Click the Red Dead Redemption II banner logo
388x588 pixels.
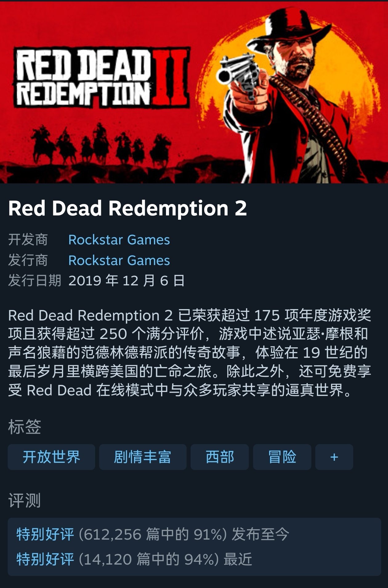coord(102,77)
